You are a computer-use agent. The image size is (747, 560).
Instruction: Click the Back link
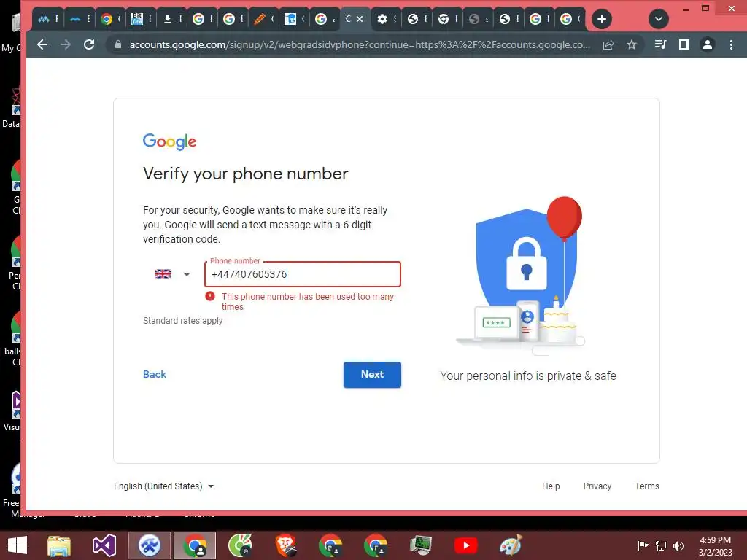(x=155, y=374)
